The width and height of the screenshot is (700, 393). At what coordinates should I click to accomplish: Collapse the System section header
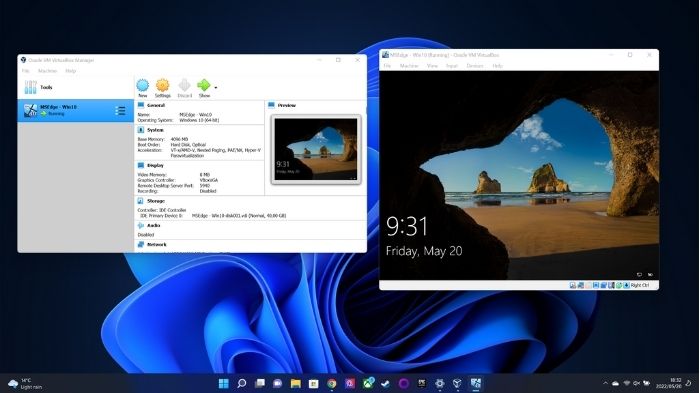(x=155, y=130)
